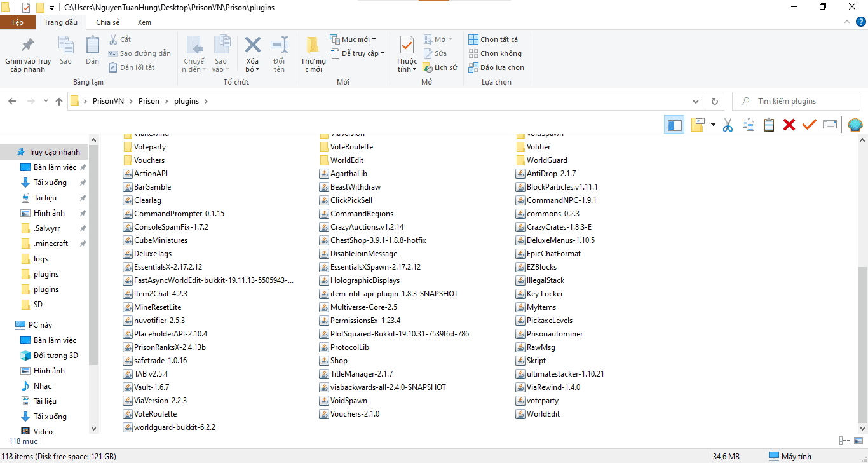Open Thuộc tính properties via its checkmark icon
Screen dimensions: 868x463
tap(407, 45)
